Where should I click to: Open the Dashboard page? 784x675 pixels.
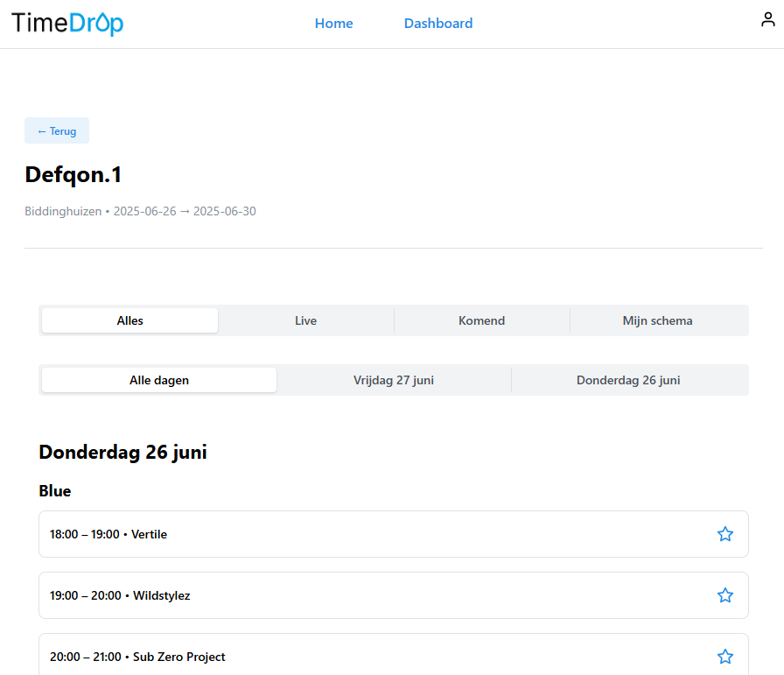pyautogui.click(x=438, y=24)
